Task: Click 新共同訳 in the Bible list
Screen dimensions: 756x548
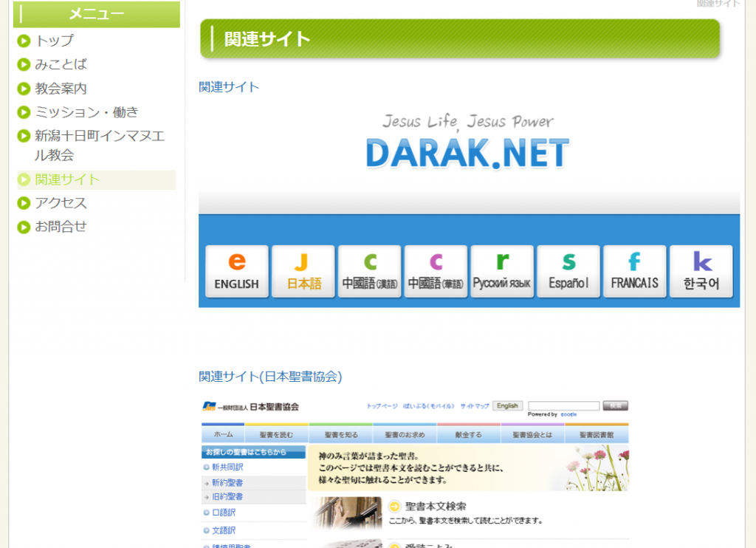Action: [x=227, y=467]
